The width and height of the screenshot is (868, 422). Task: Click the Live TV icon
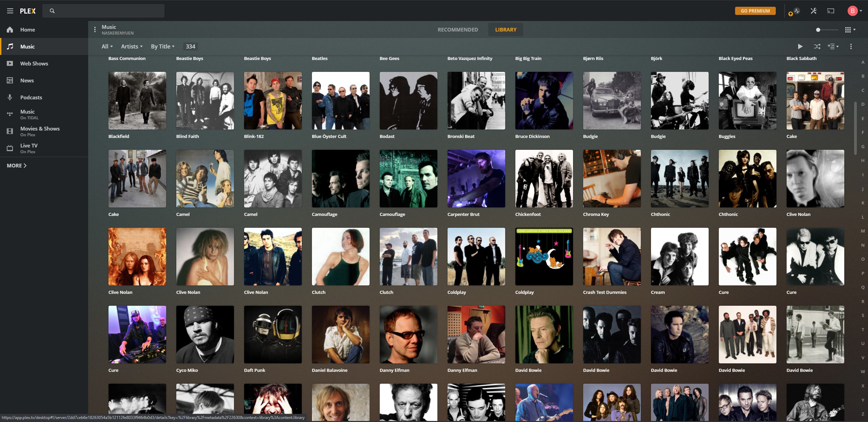click(x=10, y=148)
